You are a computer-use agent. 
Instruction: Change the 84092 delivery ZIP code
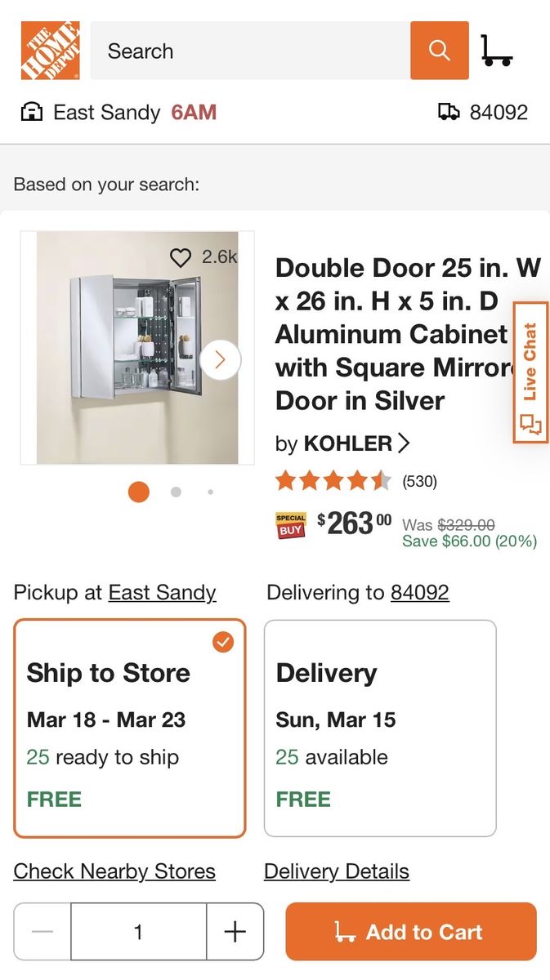click(x=420, y=592)
